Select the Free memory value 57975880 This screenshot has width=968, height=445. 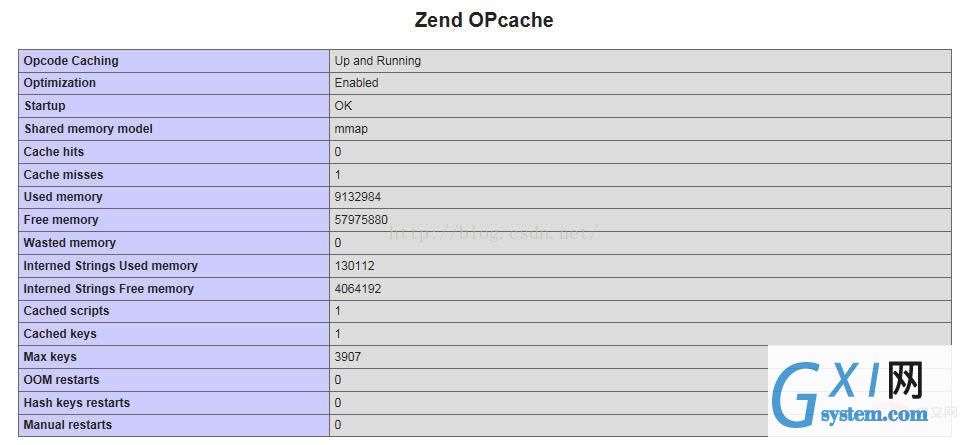pyautogui.click(x=361, y=220)
